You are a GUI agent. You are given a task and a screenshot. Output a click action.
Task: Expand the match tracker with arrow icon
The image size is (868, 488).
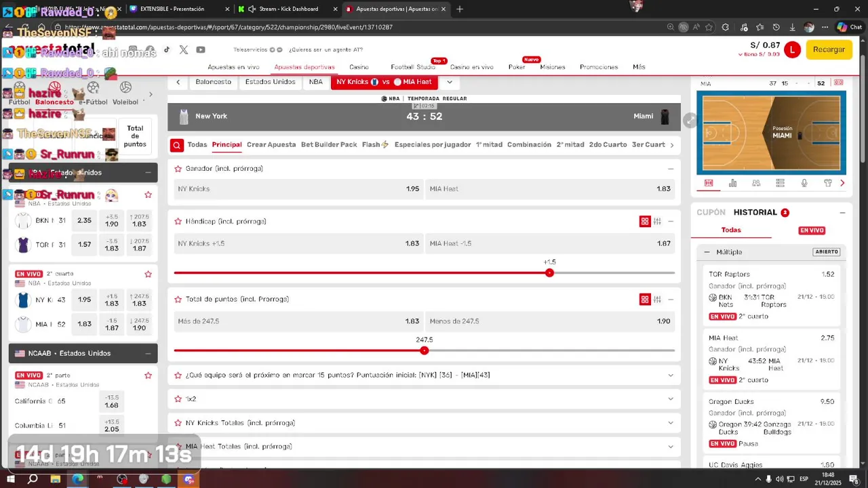(x=690, y=120)
